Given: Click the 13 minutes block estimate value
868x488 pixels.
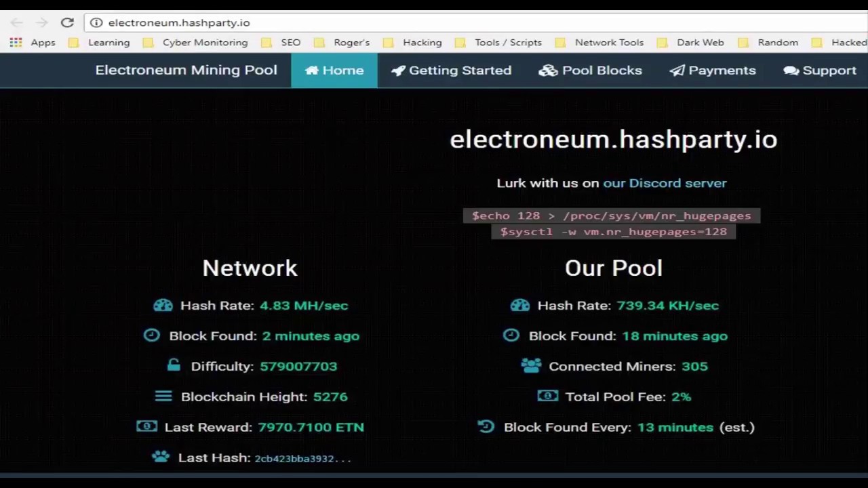Looking at the screenshot, I should click(675, 427).
